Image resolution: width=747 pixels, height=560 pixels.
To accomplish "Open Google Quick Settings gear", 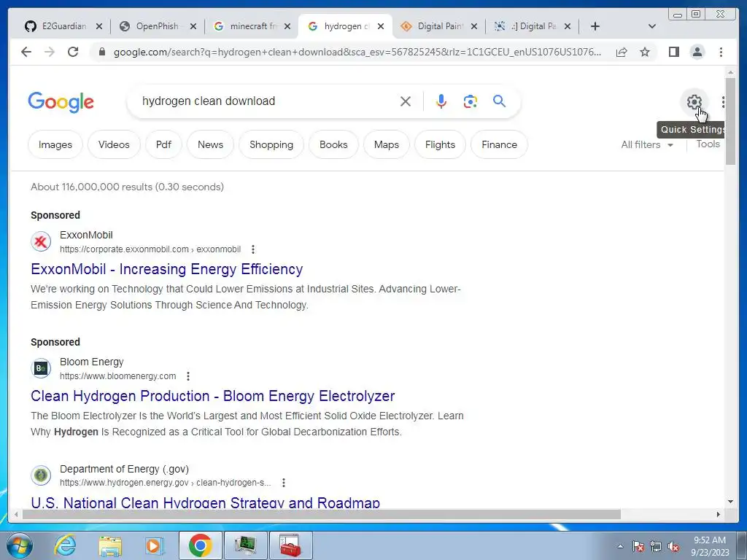I will [694, 101].
